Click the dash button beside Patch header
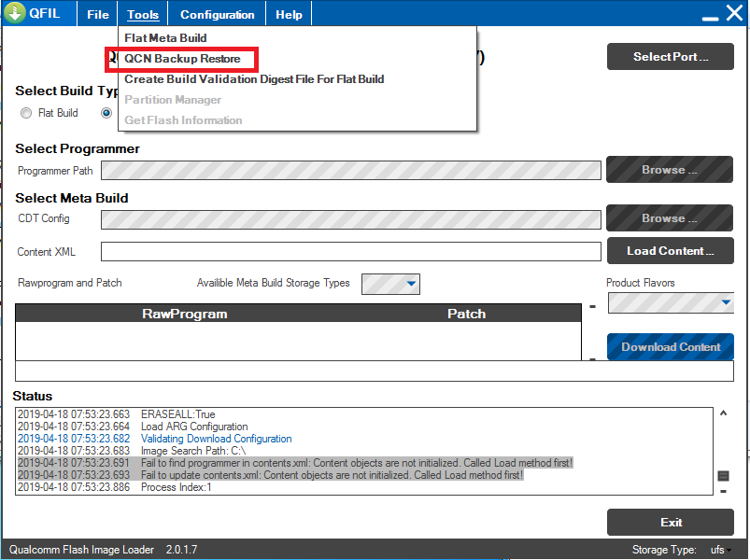This screenshot has height=560, width=750. point(592,306)
